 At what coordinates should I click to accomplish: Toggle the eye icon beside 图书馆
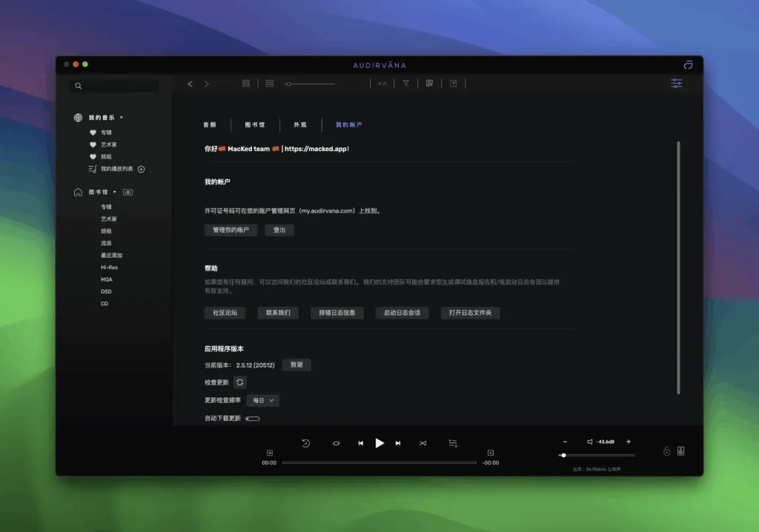pos(127,192)
